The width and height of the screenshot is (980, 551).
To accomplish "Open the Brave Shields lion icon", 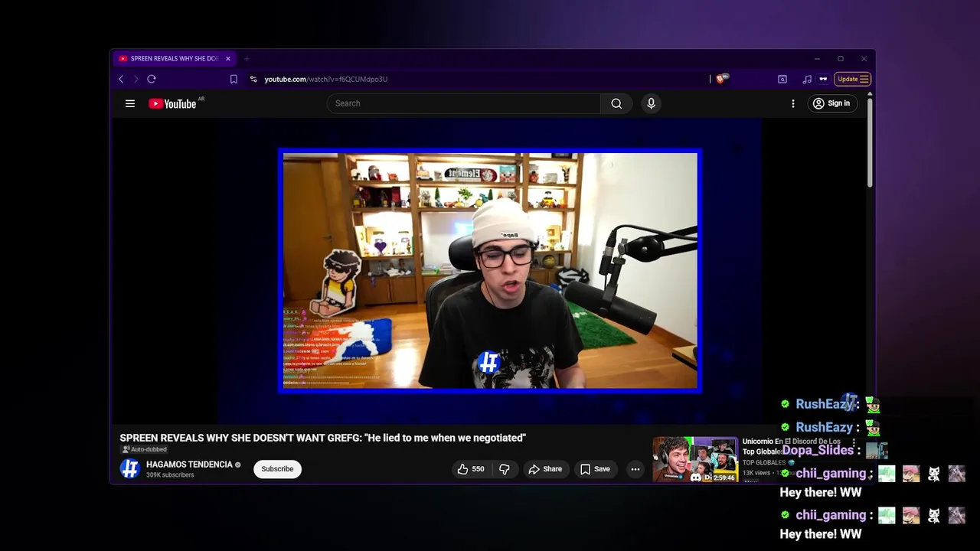I will coord(720,79).
